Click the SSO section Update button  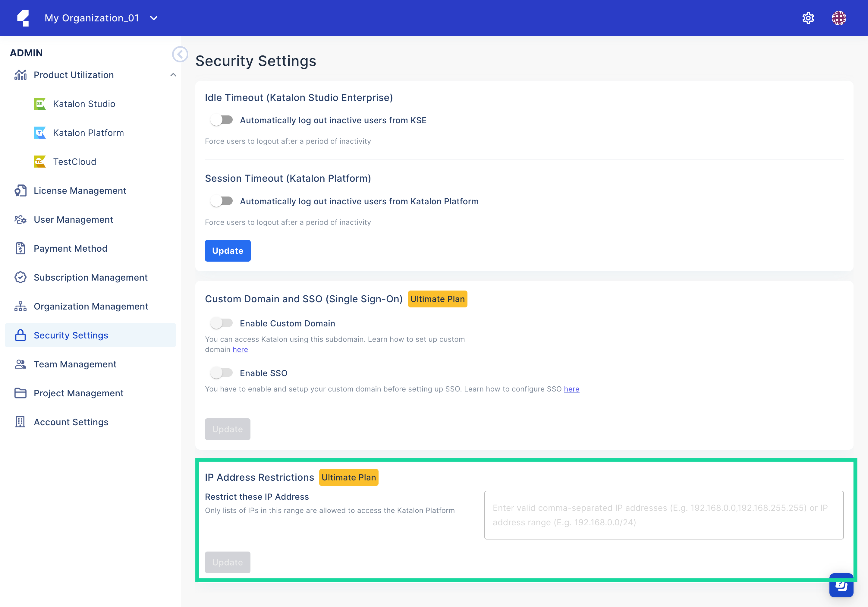[228, 429]
